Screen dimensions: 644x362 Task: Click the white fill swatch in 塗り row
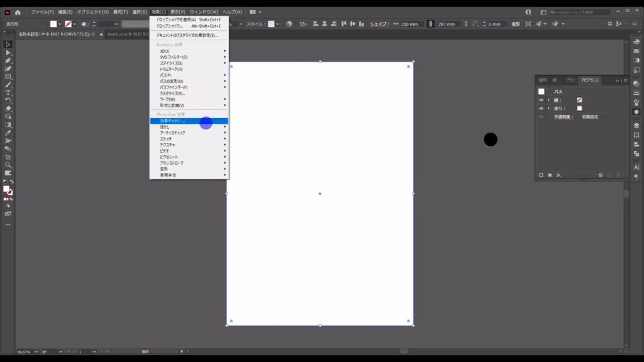point(579,108)
